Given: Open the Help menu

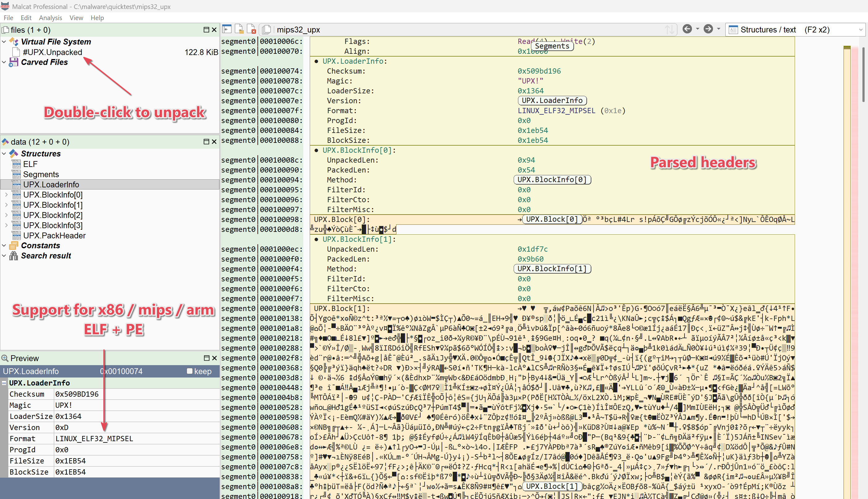Looking at the screenshot, I should coord(97,18).
